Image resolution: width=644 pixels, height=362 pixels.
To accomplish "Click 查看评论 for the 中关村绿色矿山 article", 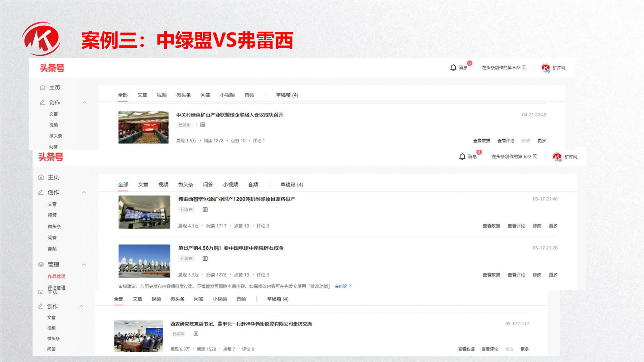I will (x=506, y=141).
